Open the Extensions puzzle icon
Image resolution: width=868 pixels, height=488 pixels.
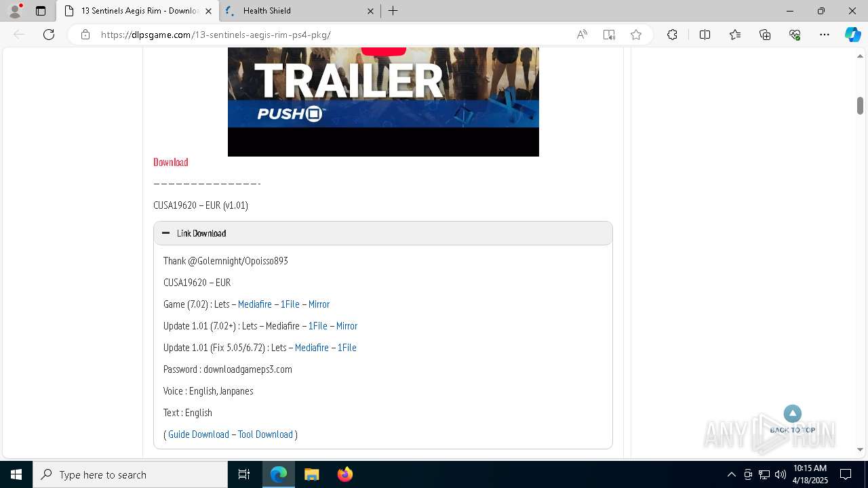(672, 35)
